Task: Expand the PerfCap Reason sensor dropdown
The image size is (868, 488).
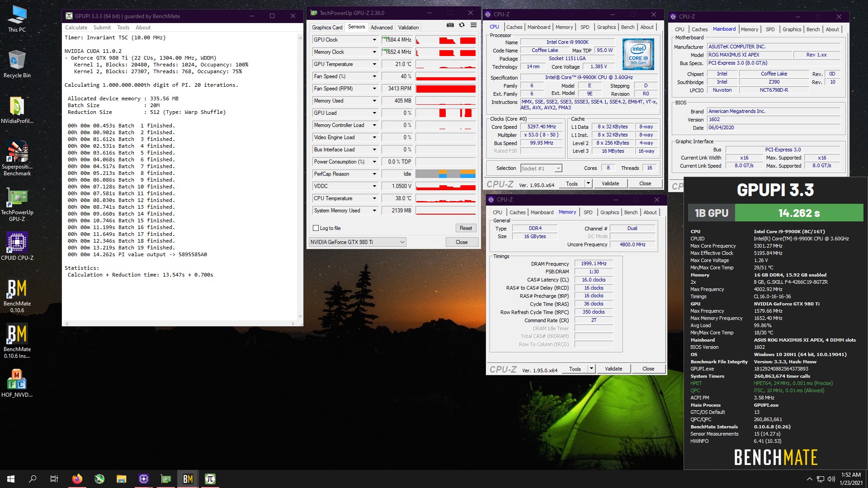Action: pyautogui.click(x=374, y=174)
